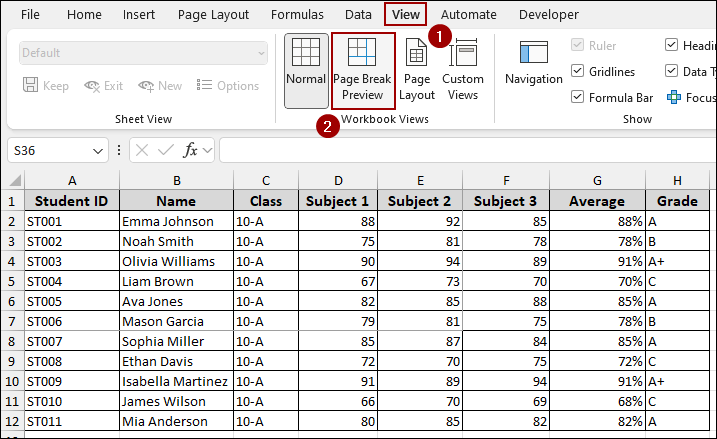Select column G header
The image size is (717, 439).
(597, 180)
